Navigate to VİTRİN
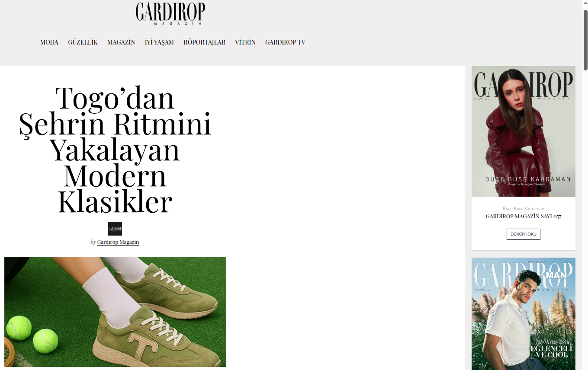588x370 pixels. point(245,42)
